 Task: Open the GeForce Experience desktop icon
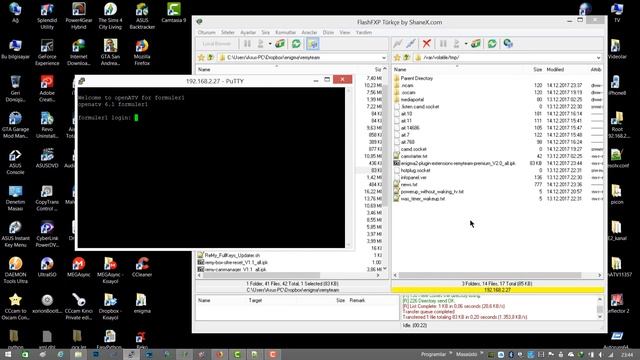pyautogui.click(x=47, y=52)
